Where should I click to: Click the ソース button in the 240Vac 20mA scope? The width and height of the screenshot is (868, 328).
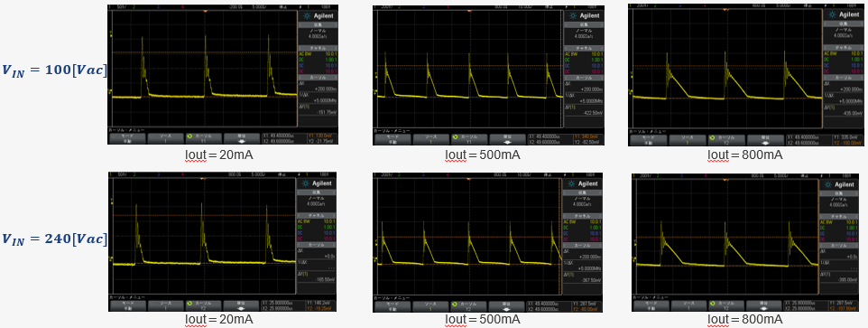pyautogui.click(x=165, y=305)
